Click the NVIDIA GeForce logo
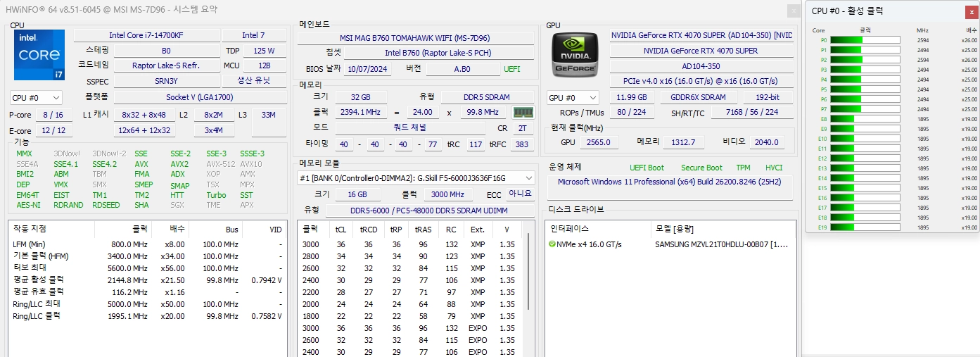Image resolution: width=980 pixels, height=357 pixels. point(575,55)
